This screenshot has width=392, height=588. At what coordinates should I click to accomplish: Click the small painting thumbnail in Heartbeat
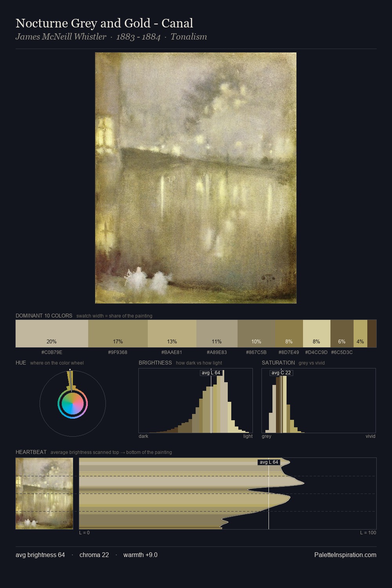(x=44, y=494)
